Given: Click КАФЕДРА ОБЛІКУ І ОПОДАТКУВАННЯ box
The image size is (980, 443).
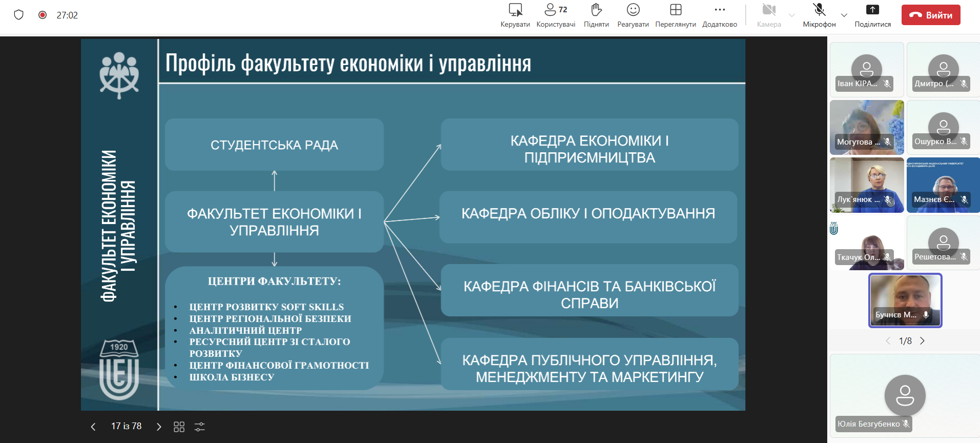Looking at the screenshot, I should (588, 217).
